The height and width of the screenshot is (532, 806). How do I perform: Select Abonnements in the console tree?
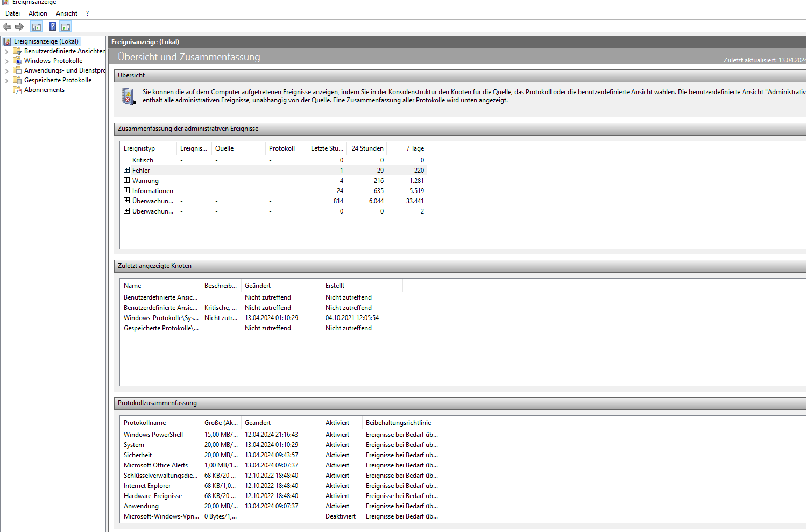[x=44, y=90]
